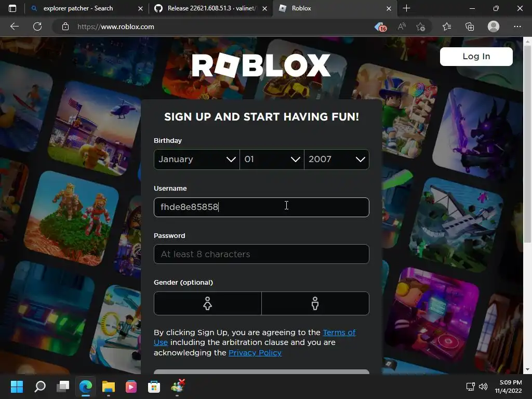Image resolution: width=532 pixels, height=399 pixels.
Task: Click the ROBLOX logo
Action: coord(261,65)
